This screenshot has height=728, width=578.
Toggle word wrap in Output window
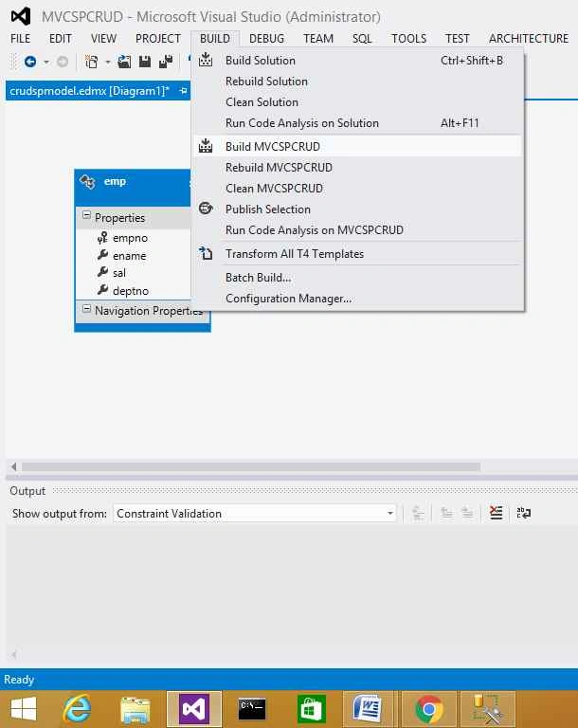tap(524, 513)
